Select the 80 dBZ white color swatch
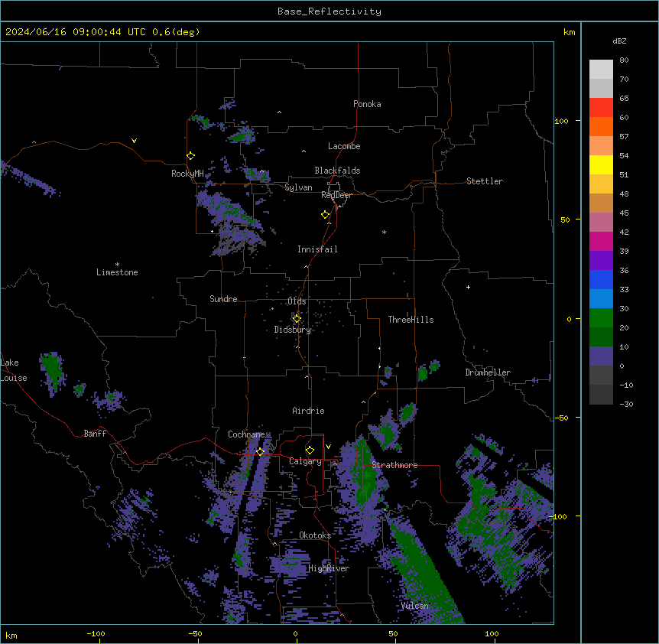The width and height of the screenshot is (659, 644). pos(601,70)
